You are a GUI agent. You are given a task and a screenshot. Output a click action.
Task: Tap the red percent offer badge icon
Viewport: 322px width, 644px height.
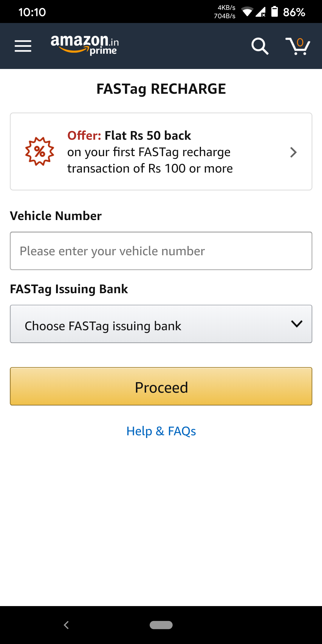tap(40, 151)
